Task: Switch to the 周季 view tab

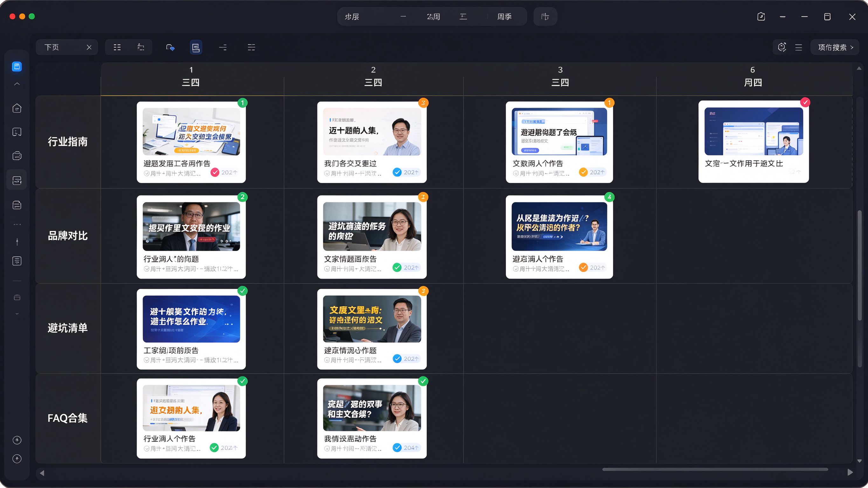Action: [x=504, y=17]
